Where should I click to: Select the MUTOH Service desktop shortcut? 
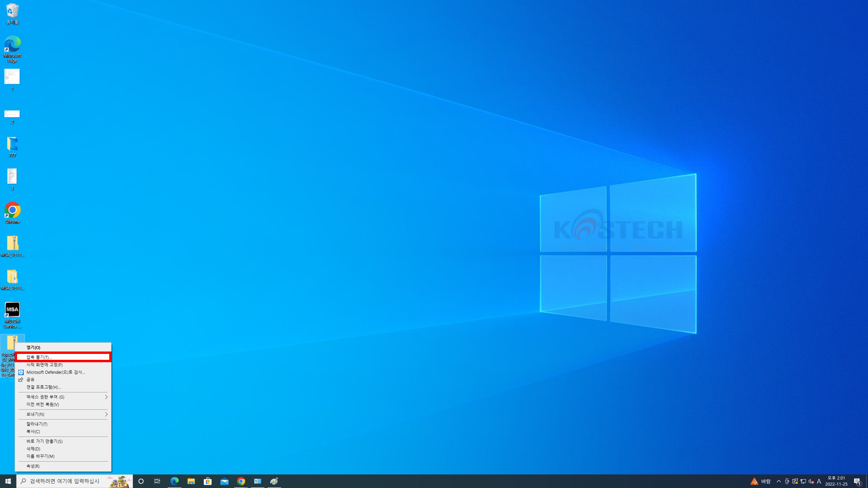tap(12, 315)
